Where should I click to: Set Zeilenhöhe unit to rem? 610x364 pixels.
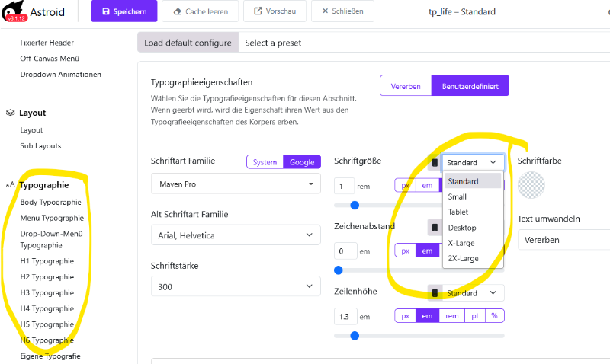click(x=451, y=316)
